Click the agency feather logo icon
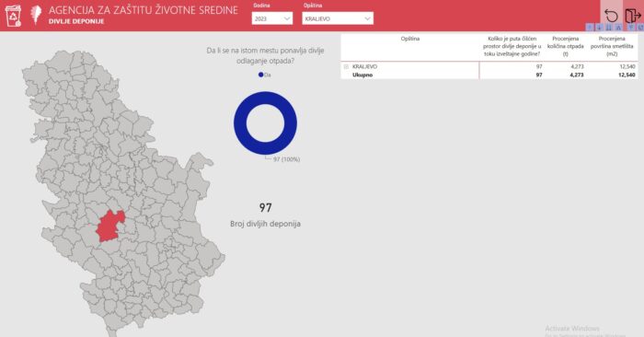 pos(36,15)
